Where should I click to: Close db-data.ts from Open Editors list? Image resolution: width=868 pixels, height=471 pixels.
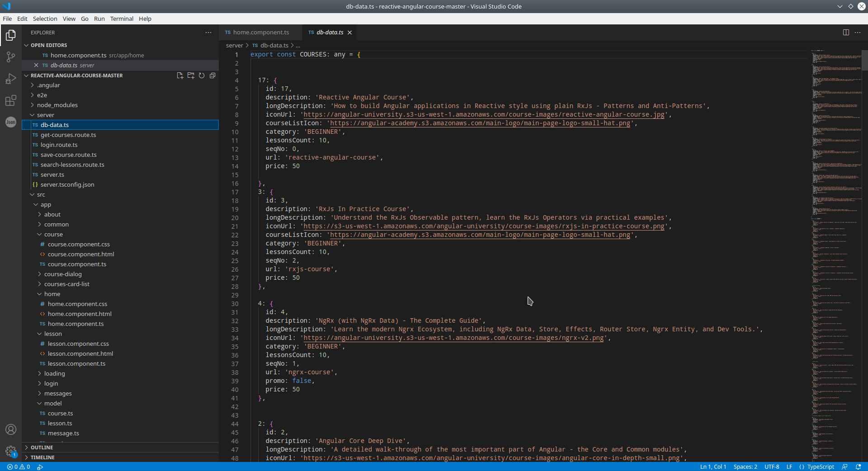(x=36, y=65)
